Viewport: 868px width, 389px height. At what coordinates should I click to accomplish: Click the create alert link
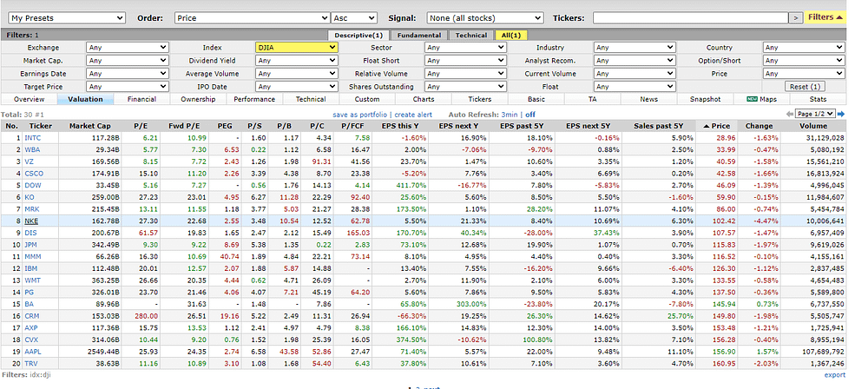(413, 114)
